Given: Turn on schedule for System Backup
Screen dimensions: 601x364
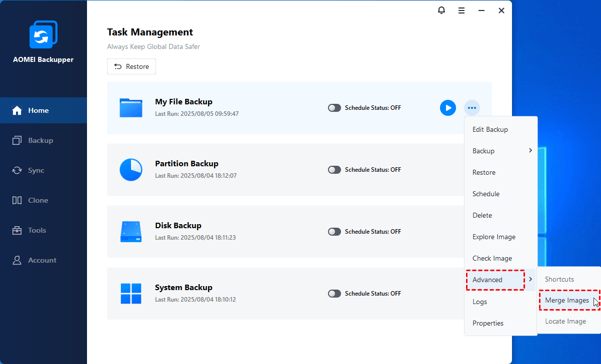Looking at the screenshot, I should pyautogui.click(x=334, y=294).
